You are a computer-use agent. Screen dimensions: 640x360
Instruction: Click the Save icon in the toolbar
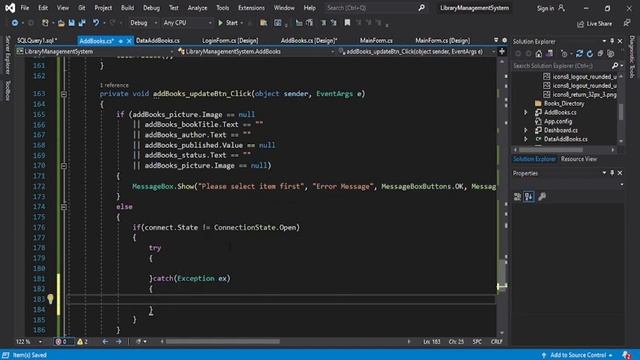pos(71,23)
